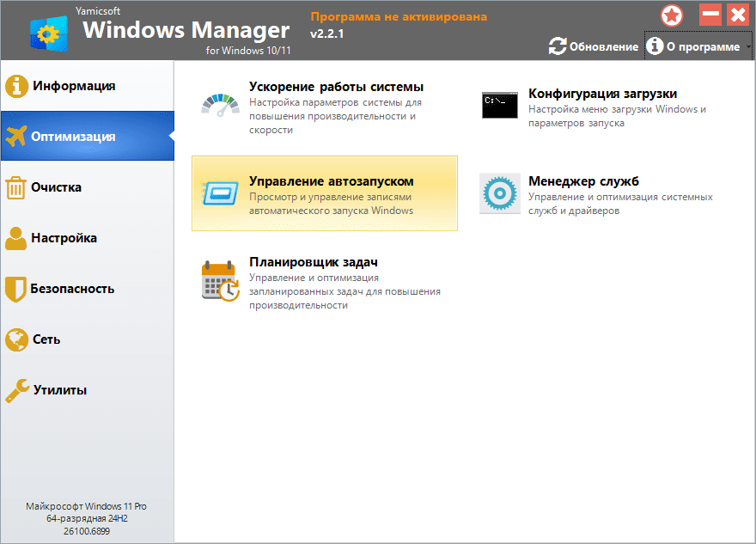Click the calendar task scheduler icon
Image resolution: width=756 pixels, height=544 pixels.
[x=220, y=281]
